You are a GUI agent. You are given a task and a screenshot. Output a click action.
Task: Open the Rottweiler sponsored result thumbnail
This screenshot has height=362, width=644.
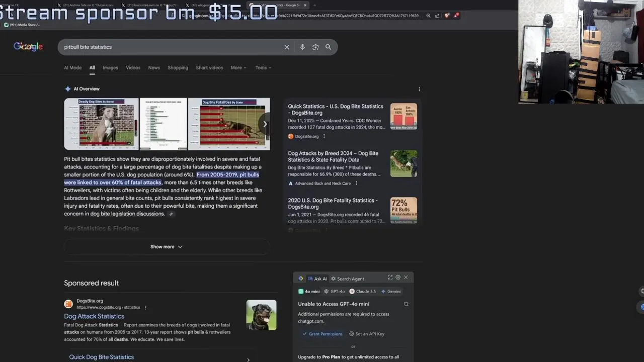[261, 315]
